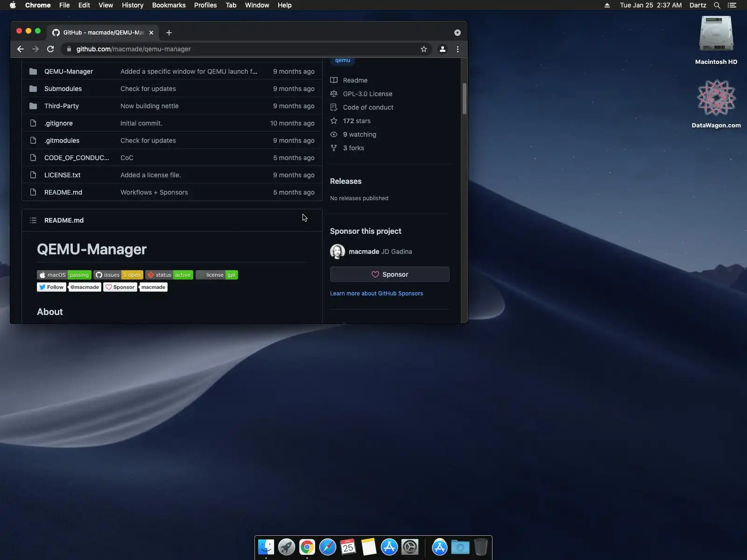Open LICENSE.txt file

62,175
